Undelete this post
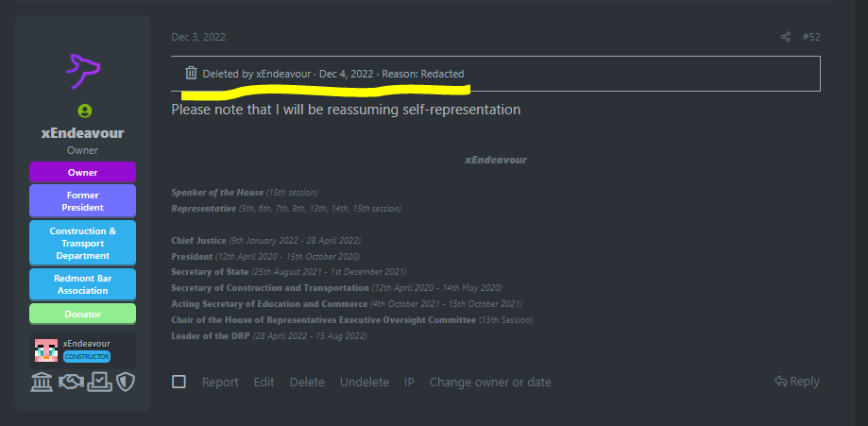 365,383
